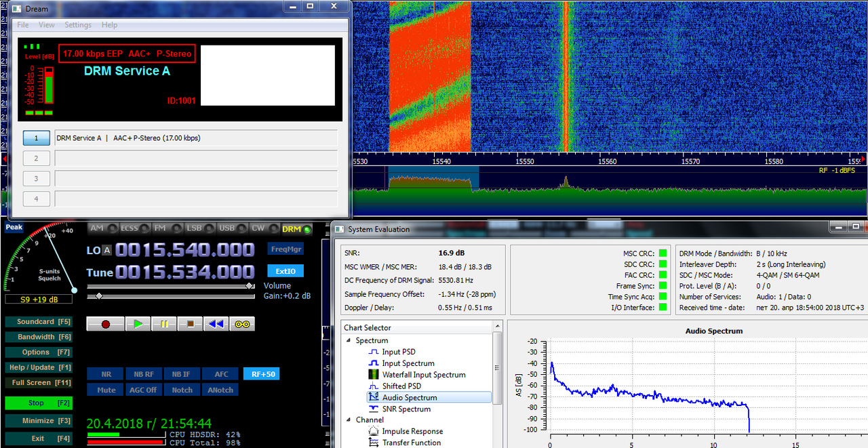Toggle the NR noise reduction button
The height and width of the screenshot is (448, 868).
(106, 374)
